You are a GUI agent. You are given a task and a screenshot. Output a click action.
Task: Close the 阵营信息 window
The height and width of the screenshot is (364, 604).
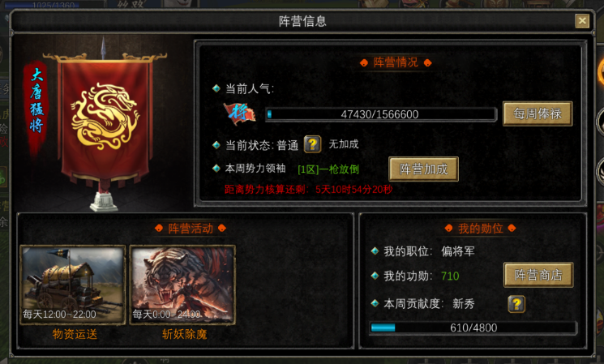(x=582, y=21)
